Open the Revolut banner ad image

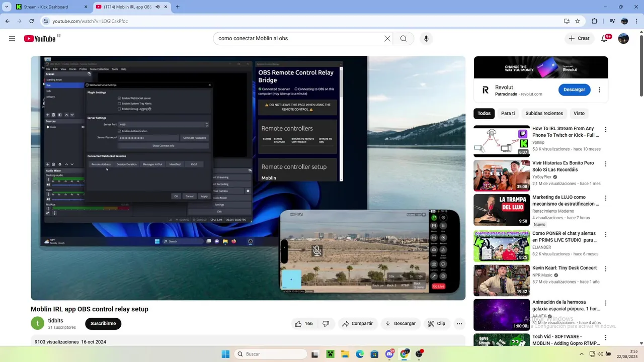(541, 67)
